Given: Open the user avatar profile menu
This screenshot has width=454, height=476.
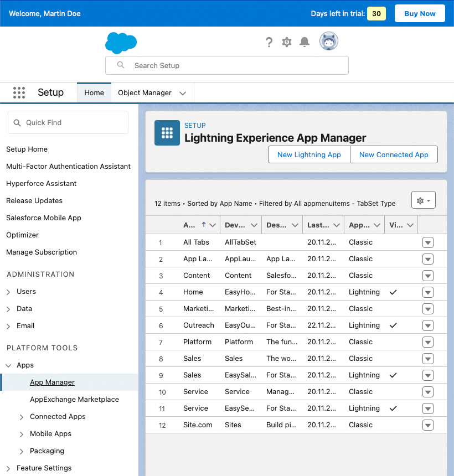Looking at the screenshot, I should [328, 41].
